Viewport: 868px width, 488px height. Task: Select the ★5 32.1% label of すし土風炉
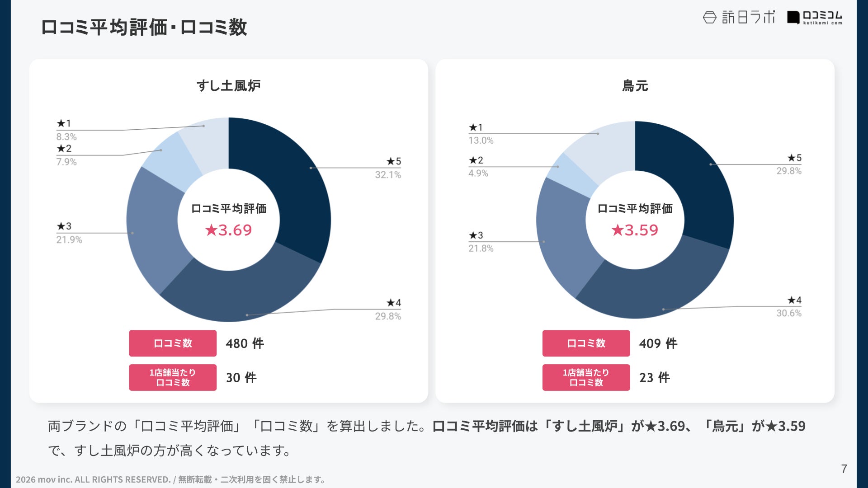pos(388,168)
